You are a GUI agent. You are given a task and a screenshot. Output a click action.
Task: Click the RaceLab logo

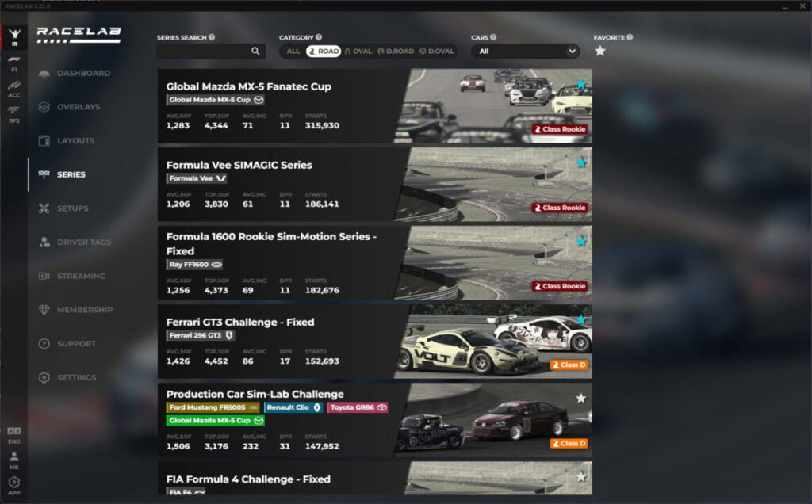click(79, 35)
